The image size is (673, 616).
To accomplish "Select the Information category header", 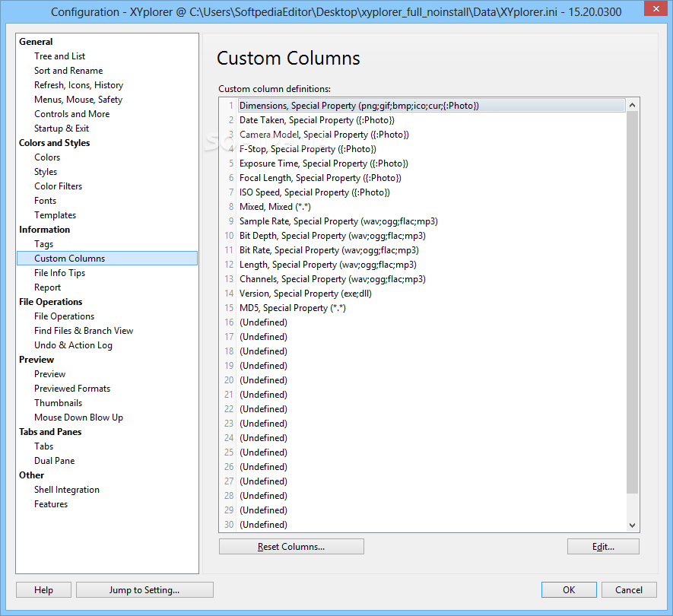I will tap(44, 230).
